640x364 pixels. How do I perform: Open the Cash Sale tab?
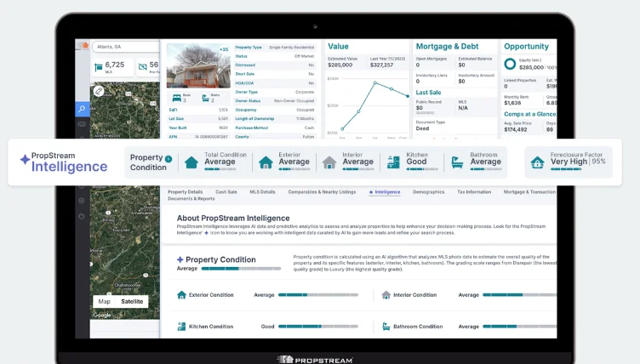click(226, 192)
